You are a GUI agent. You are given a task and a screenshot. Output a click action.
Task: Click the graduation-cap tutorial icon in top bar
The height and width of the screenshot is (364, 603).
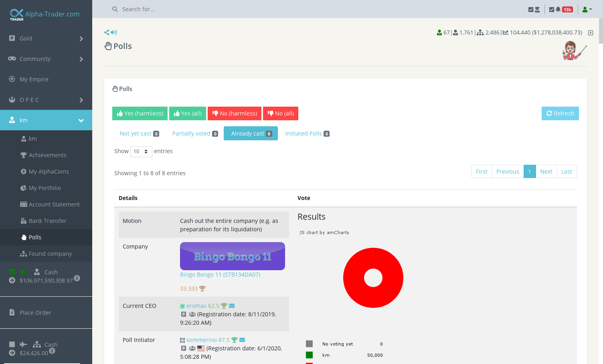click(537, 10)
